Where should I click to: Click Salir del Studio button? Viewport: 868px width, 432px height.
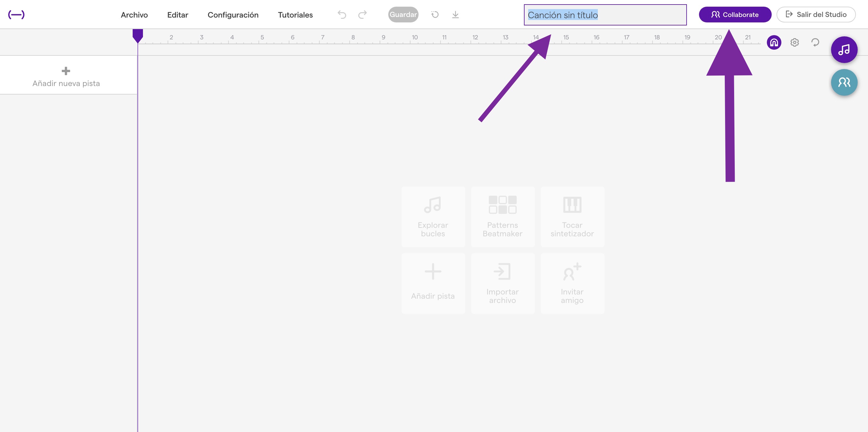pyautogui.click(x=816, y=15)
